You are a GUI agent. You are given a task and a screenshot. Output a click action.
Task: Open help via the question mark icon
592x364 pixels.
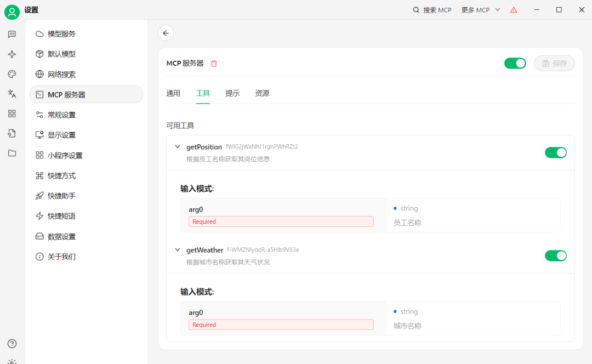pos(12,344)
